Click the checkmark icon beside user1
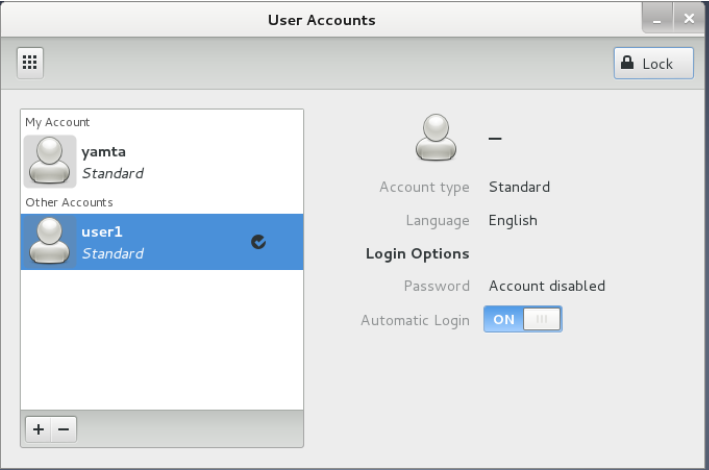The image size is (709, 470). (x=258, y=241)
